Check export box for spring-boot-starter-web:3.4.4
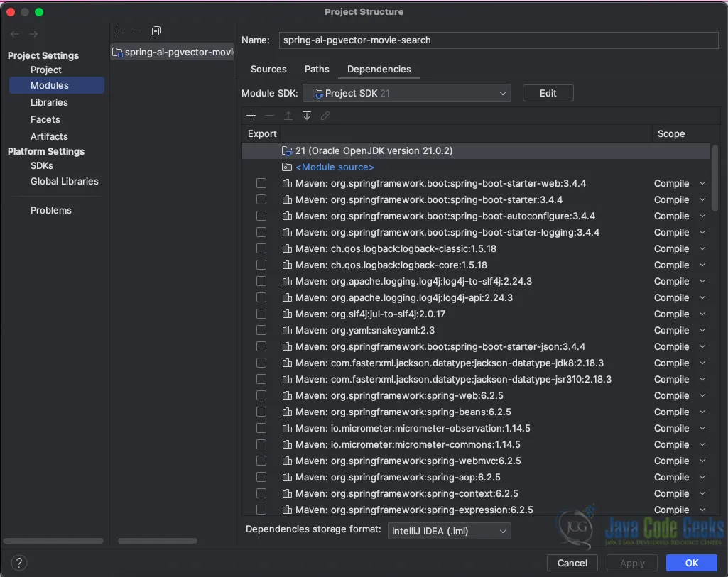This screenshot has width=728, height=577. point(261,183)
